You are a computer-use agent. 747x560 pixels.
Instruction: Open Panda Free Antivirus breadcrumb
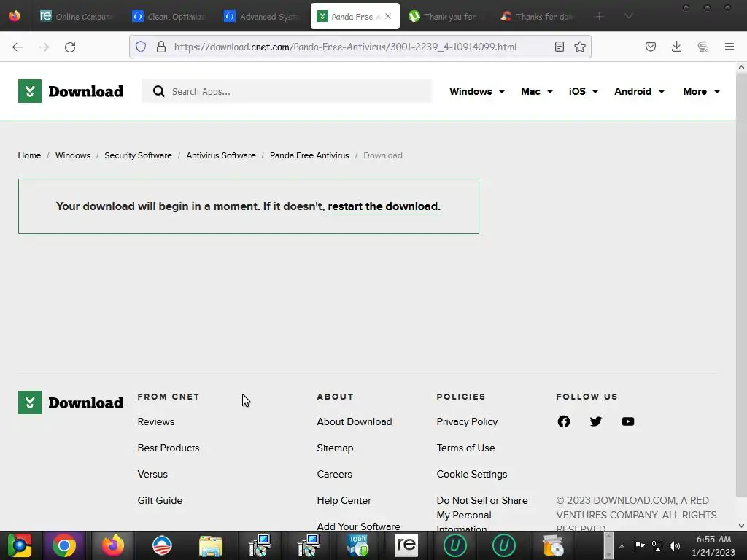coord(309,155)
